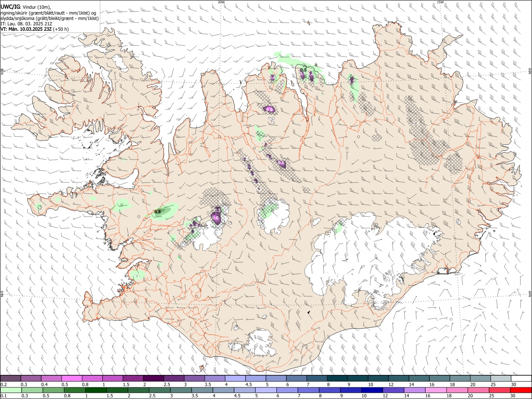Screen dimensions: 532x399
Task: Click the light lavender swatch labeled 4 in upper row
Action: [x=235, y=378]
